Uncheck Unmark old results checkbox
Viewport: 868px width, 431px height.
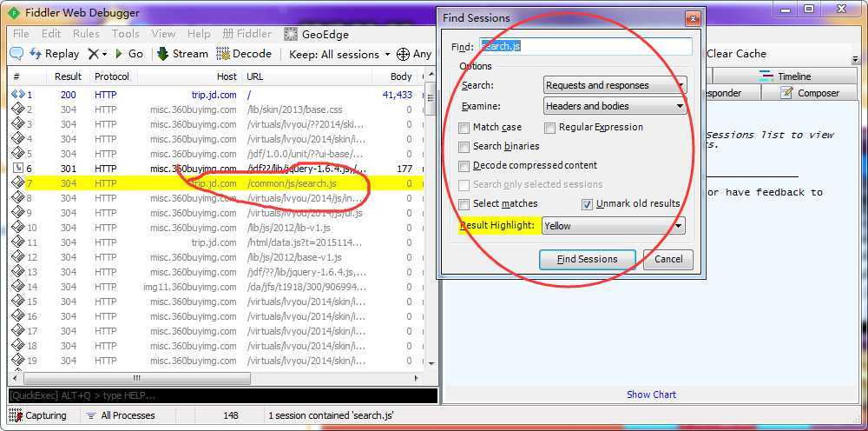click(588, 204)
